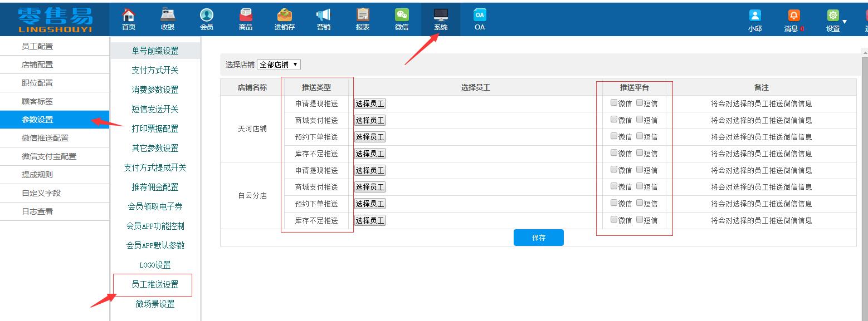Open the 营销 (marketing) megaphone icon

(323, 18)
